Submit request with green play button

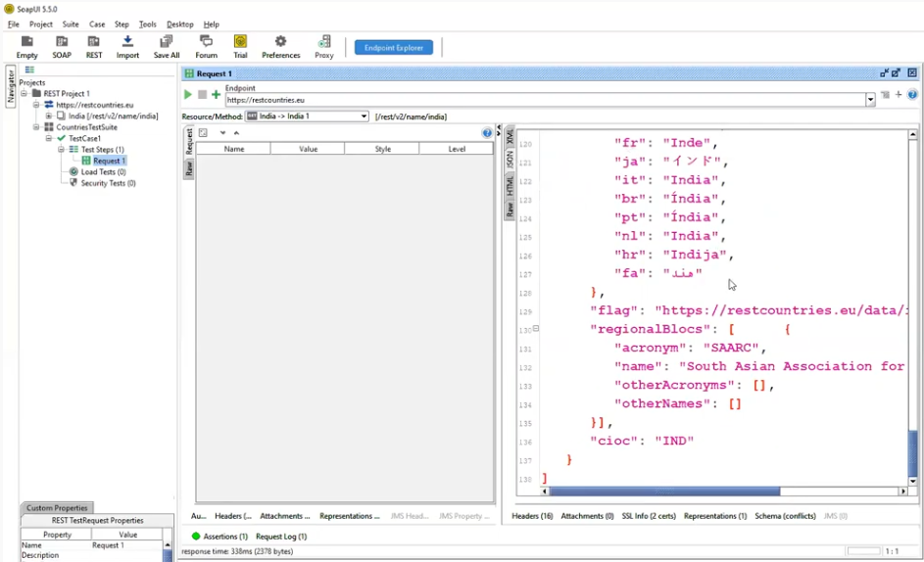coord(188,94)
